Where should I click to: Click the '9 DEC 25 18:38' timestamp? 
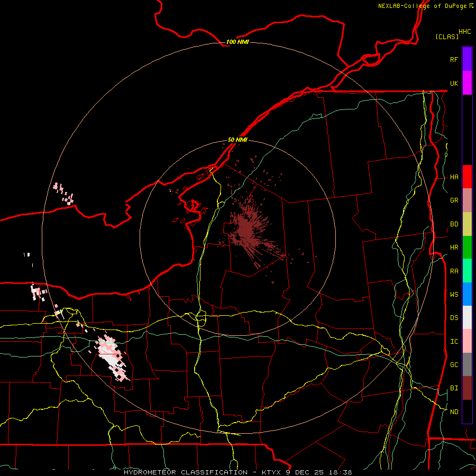[318, 472]
